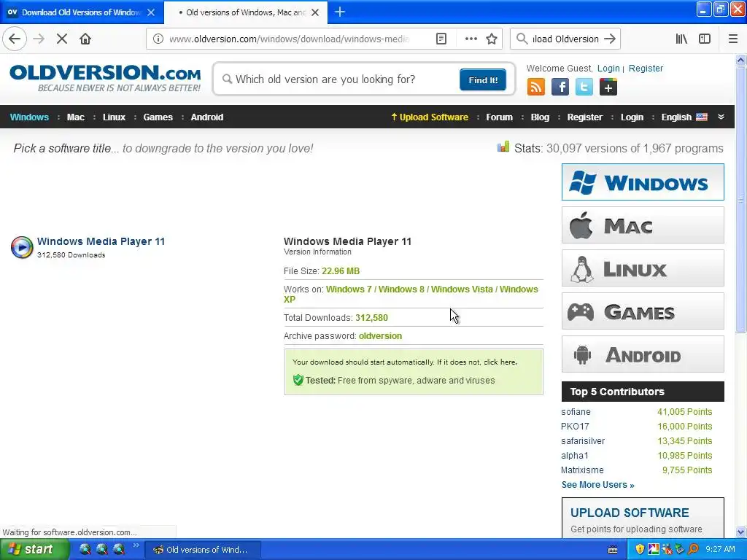747x560 pixels.
Task: Click the keyboard icon in the taskbar
Action: tap(613, 550)
